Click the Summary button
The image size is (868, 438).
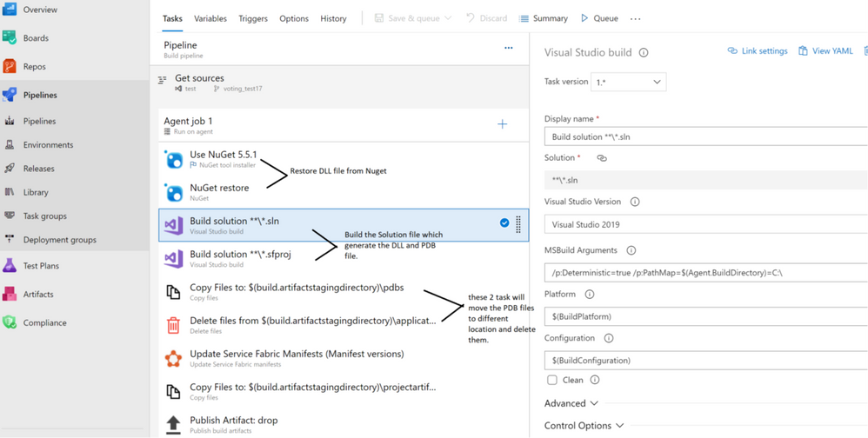click(x=543, y=18)
